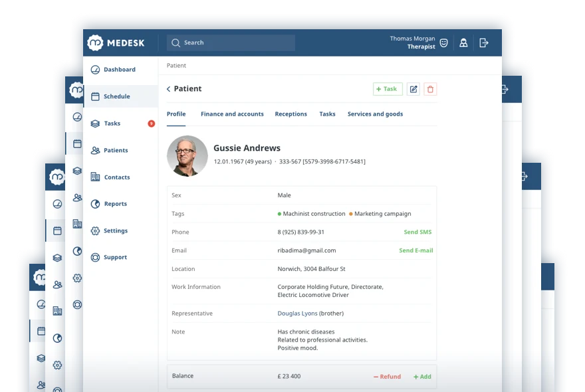The height and width of the screenshot is (392, 585).
Task: Click the Settings gear icon in sidebar
Action: (95, 231)
